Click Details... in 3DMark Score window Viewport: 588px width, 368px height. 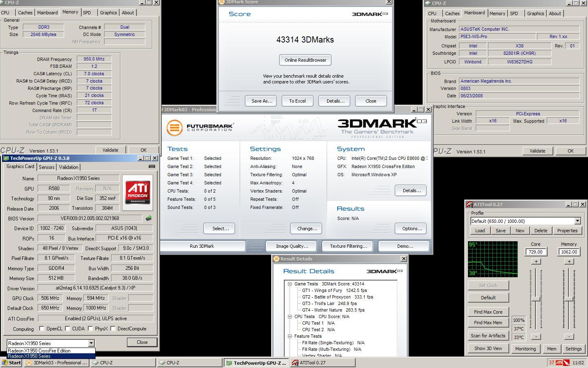(x=335, y=101)
